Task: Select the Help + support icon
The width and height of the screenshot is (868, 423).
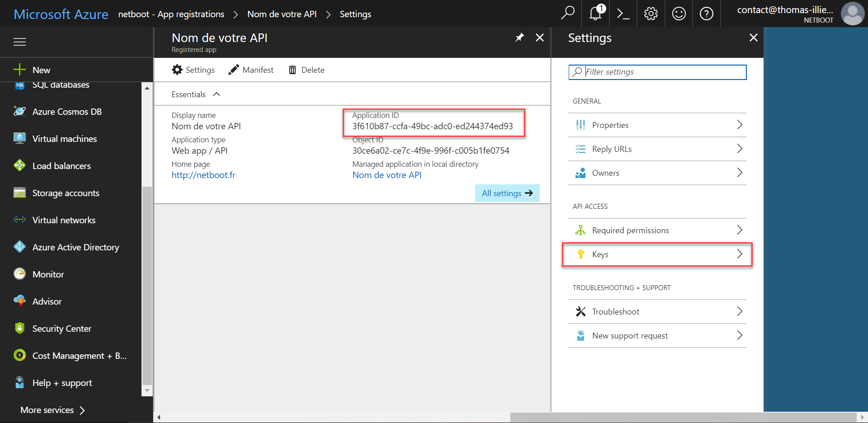Action: (x=19, y=382)
